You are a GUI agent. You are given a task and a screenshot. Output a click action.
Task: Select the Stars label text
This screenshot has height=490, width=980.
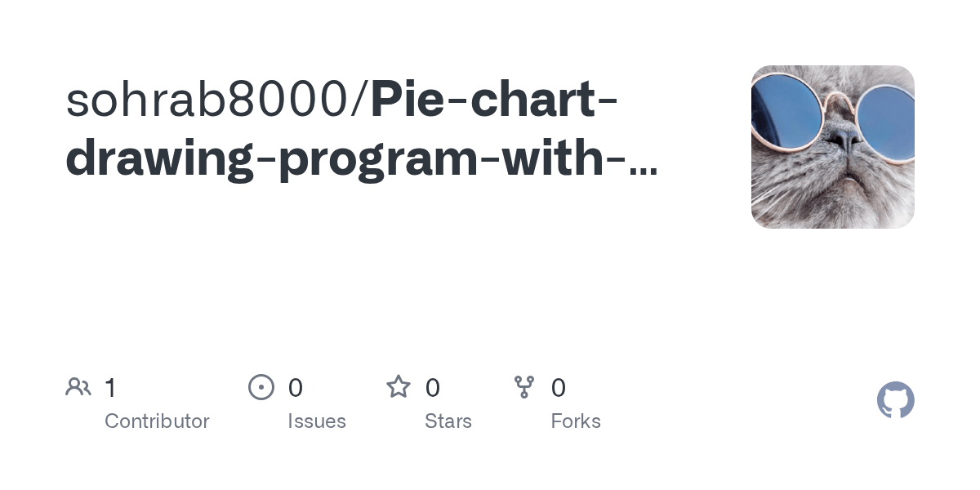click(x=448, y=421)
